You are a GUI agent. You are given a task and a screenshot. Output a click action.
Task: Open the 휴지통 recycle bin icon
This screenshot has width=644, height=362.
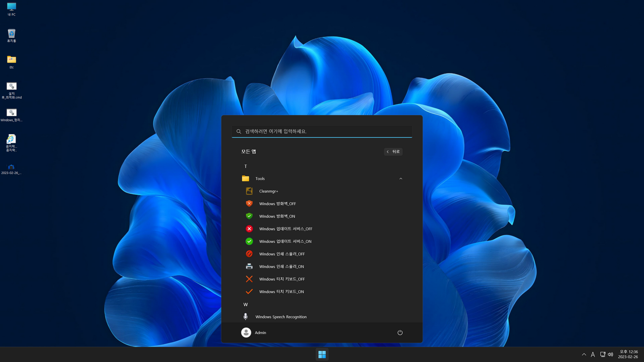12,36
